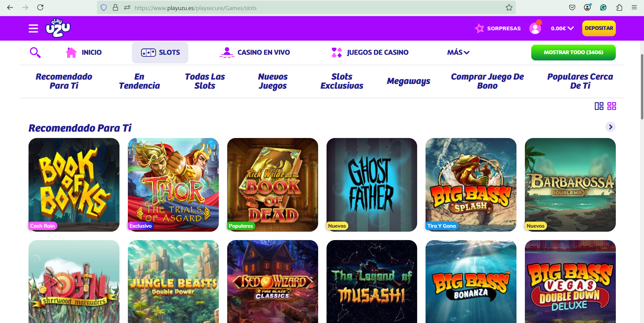Click Nuevos badge on Ghost Father

click(337, 226)
